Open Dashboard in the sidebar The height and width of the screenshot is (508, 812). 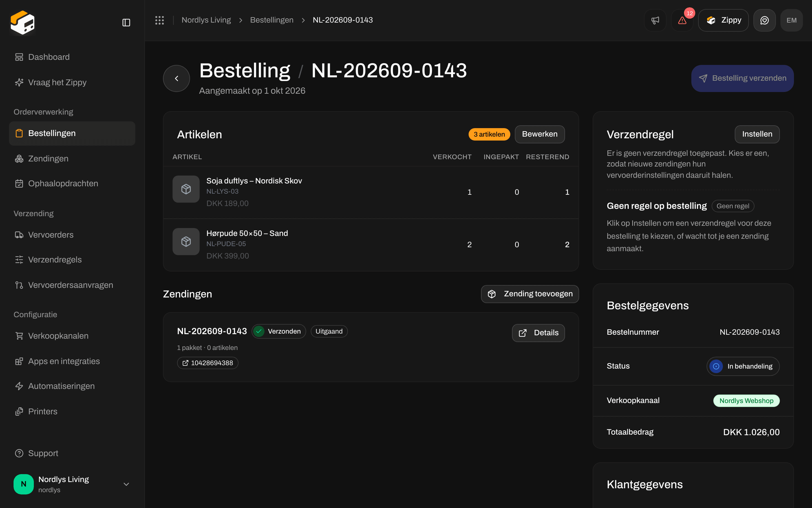(72, 57)
